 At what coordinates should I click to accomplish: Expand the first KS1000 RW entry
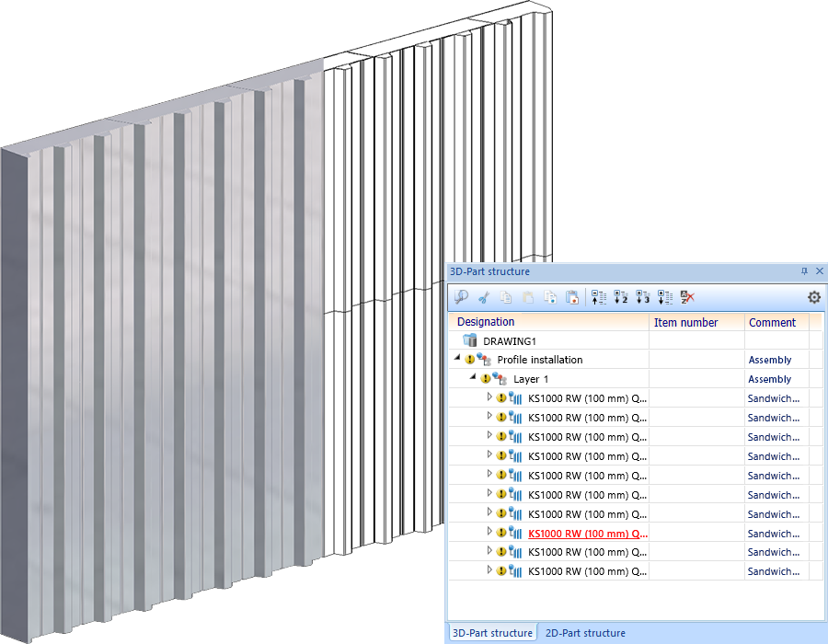click(x=489, y=397)
